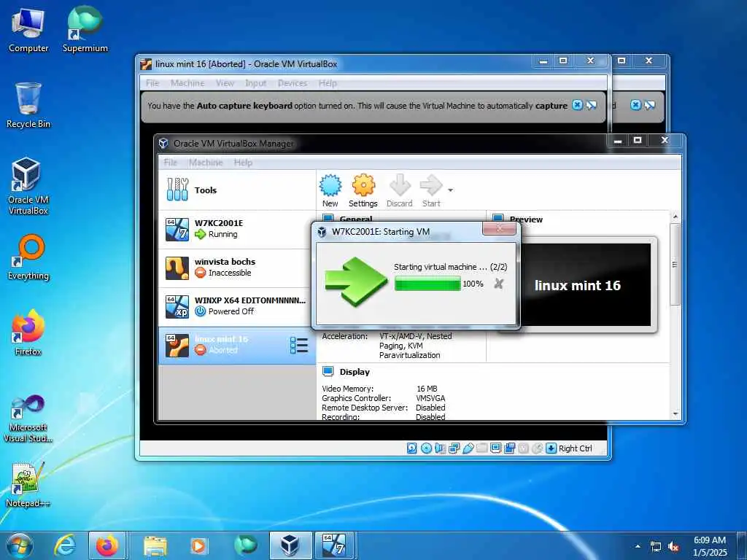Open the Settings gear in Manager toolbar

point(363,190)
